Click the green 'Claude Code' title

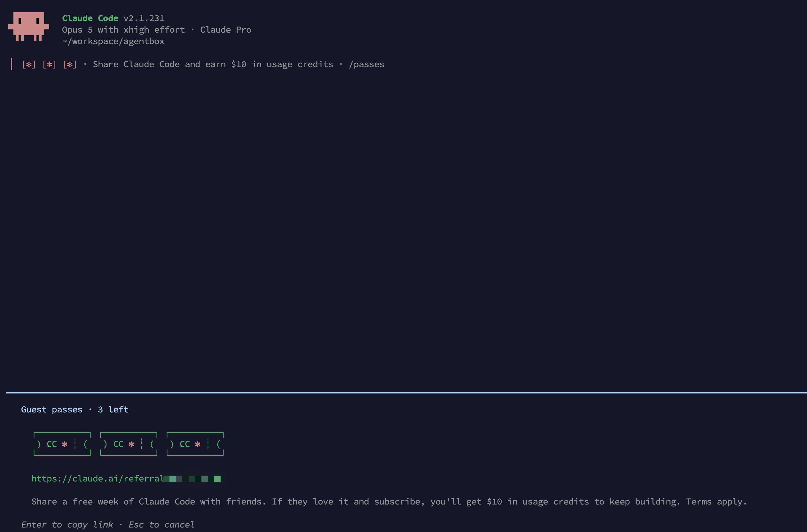[90, 18]
